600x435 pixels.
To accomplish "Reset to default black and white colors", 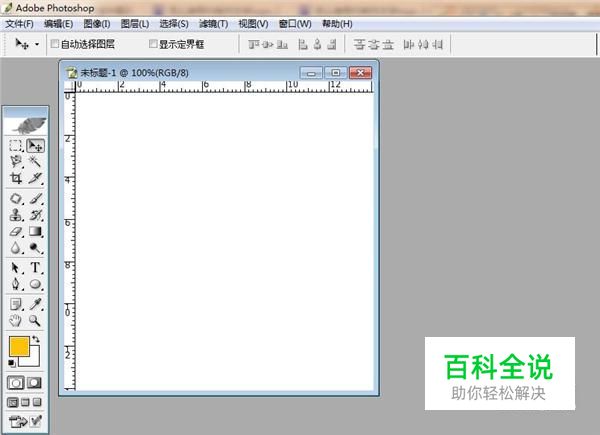I will click(x=12, y=363).
